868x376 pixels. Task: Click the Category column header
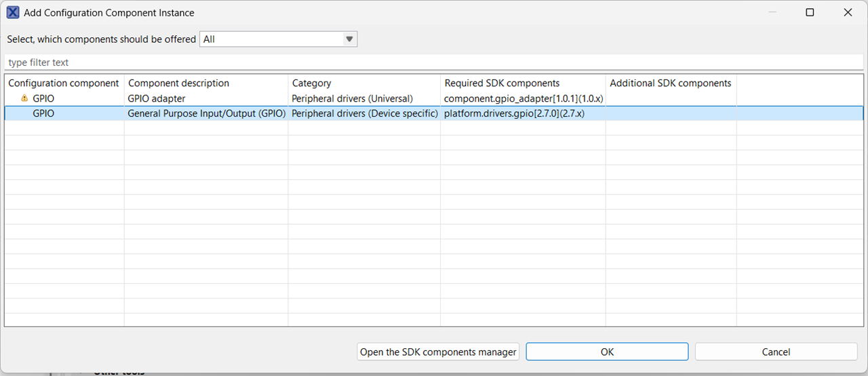(312, 83)
